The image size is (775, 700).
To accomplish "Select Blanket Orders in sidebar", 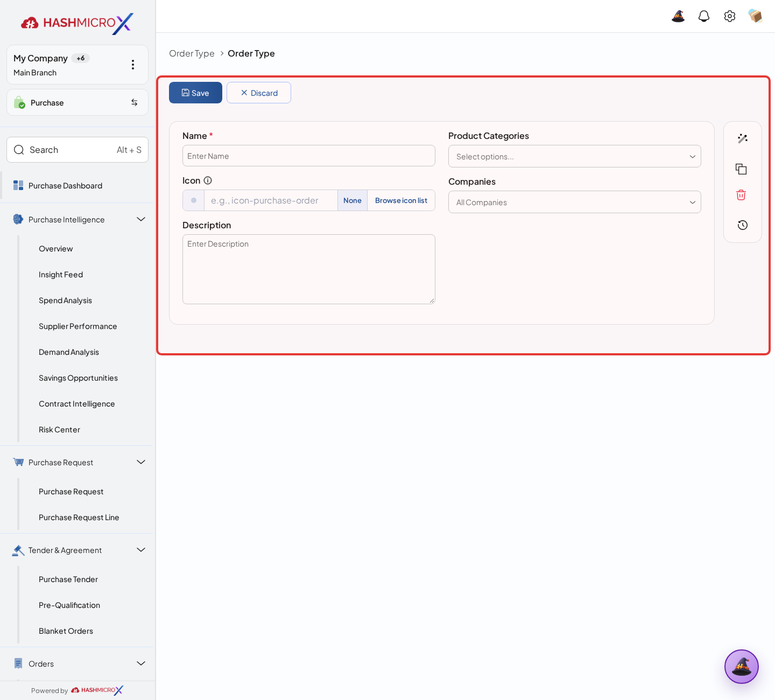I will pyautogui.click(x=66, y=631).
